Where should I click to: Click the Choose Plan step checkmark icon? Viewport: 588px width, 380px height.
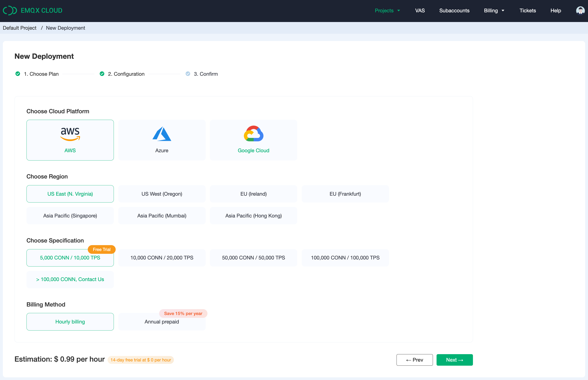pos(18,74)
